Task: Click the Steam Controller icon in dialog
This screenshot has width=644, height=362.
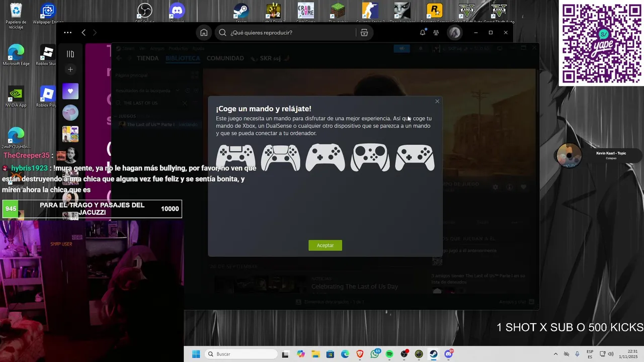Action: [x=370, y=157]
